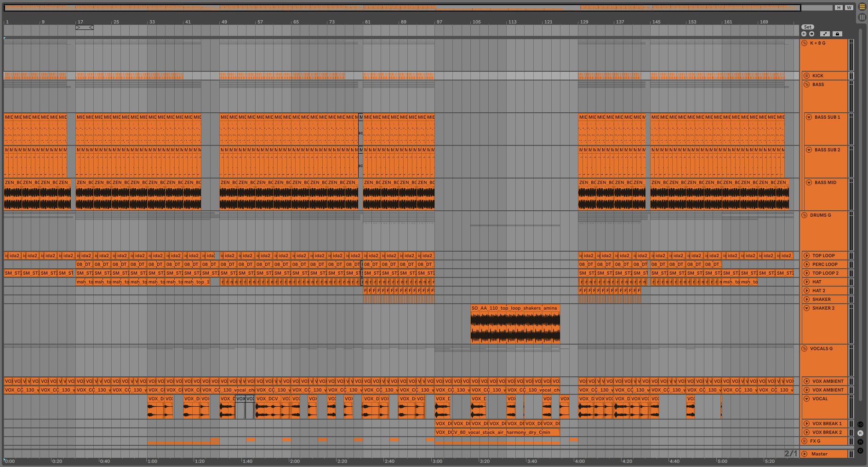The height and width of the screenshot is (467, 868).
Task: Toggle the Mixer (M) section visibility
Action: (860, 442)
